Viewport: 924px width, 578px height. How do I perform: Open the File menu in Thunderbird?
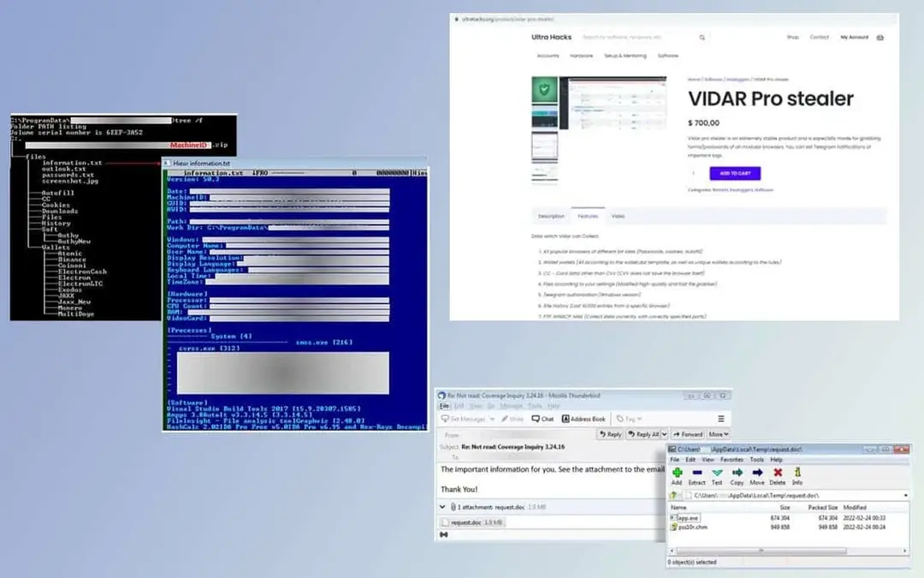tap(444, 407)
